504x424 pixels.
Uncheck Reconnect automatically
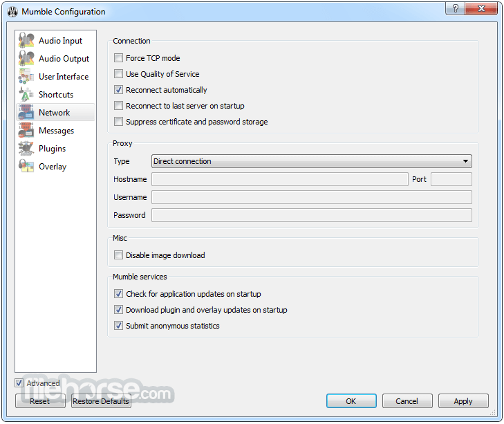tap(118, 90)
